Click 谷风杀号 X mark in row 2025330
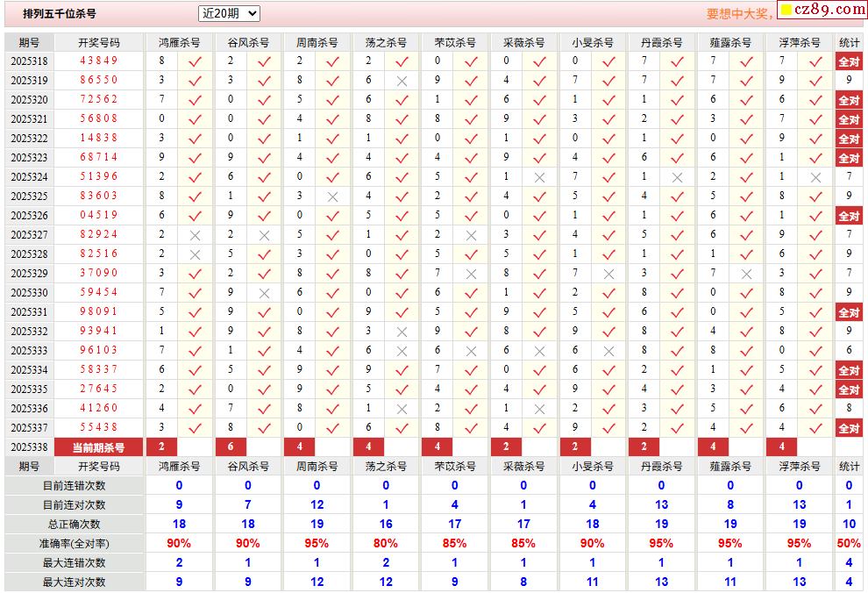Viewport: 868px width, 593px height. click(264, 293)
